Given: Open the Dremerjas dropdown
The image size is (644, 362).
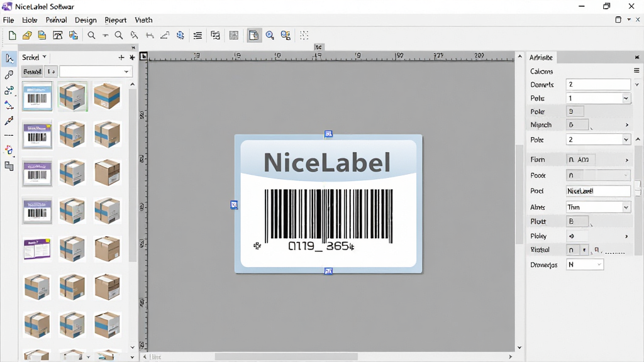Looking at the screenshot, I should 585,265.
